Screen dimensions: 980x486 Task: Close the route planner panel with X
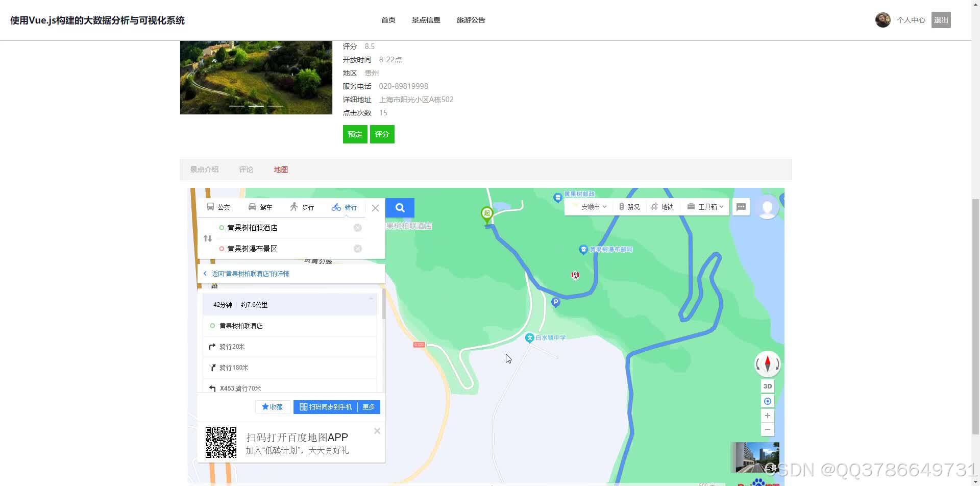pos(375,208)
